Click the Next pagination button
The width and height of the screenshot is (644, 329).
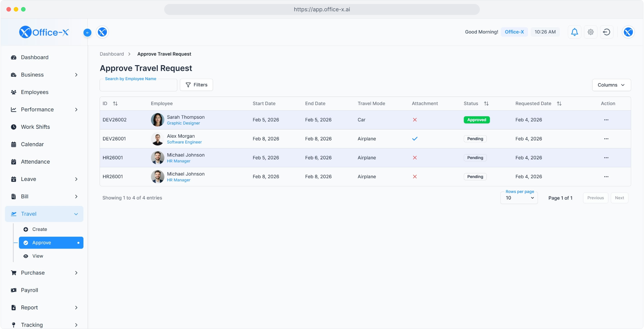point(619,198)
